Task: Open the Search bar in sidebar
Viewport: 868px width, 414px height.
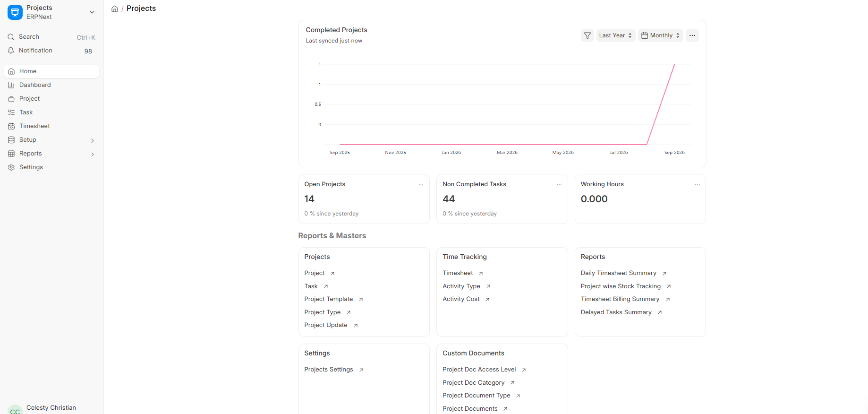Action: (x=51, y=37)
